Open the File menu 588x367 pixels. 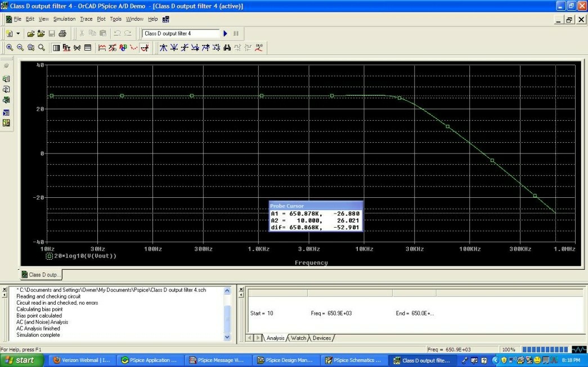(17, 19)
